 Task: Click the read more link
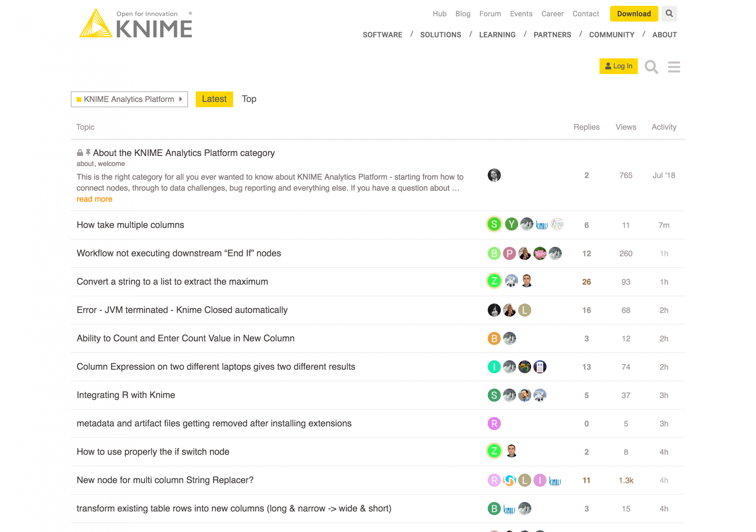pos(94,199)
